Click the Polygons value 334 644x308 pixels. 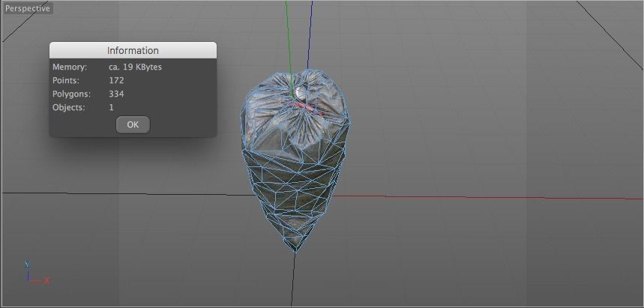[x=116, y=94]
